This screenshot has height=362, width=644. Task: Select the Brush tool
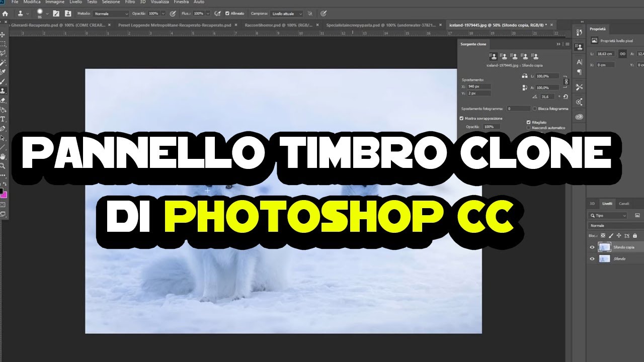click(x=3, y=81)
